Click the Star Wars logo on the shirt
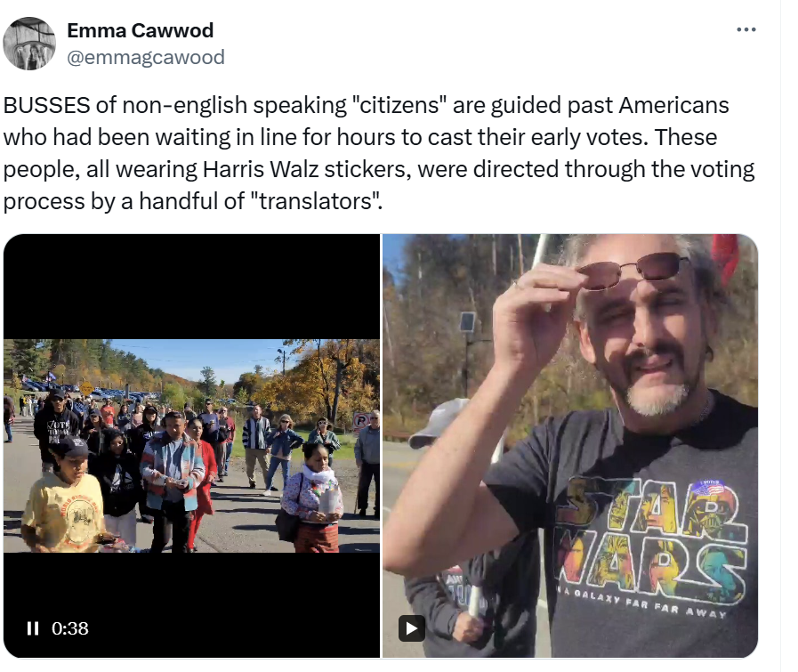Screen dimensions: 798x672 [651, 539]
